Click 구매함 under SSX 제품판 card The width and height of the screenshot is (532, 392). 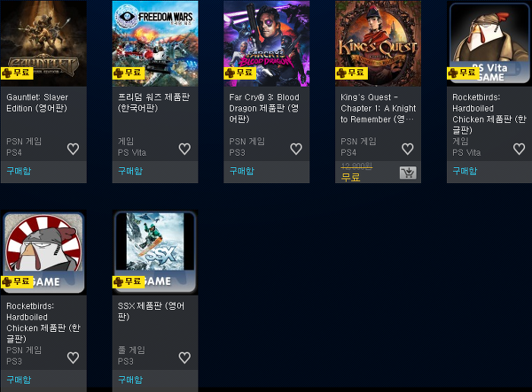coord(130,379)
